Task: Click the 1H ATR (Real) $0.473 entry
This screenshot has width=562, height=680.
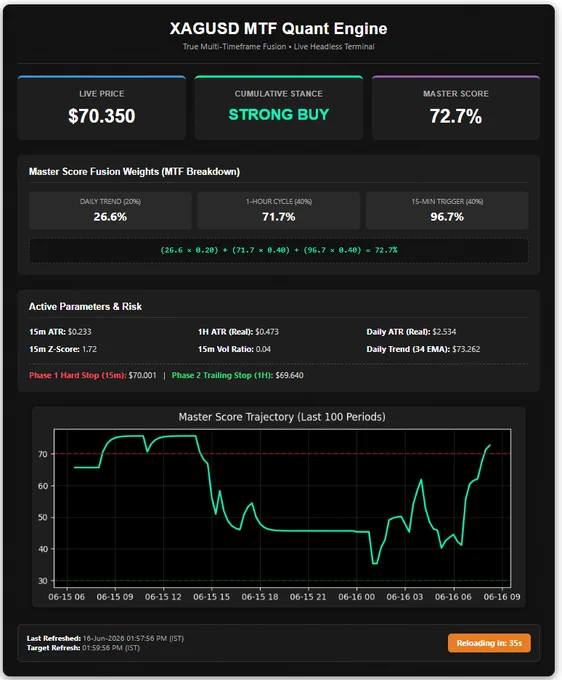Action: (x=238, y=332)
